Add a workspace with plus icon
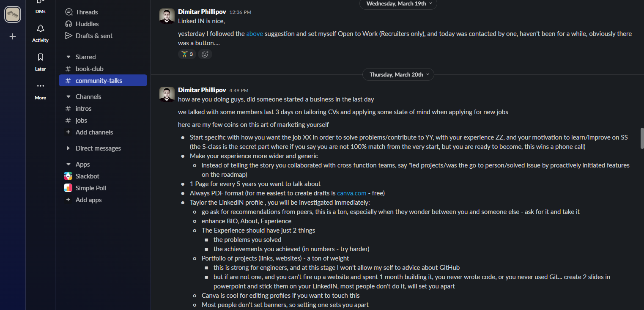 pyautogui.click(x=13, y=36)
